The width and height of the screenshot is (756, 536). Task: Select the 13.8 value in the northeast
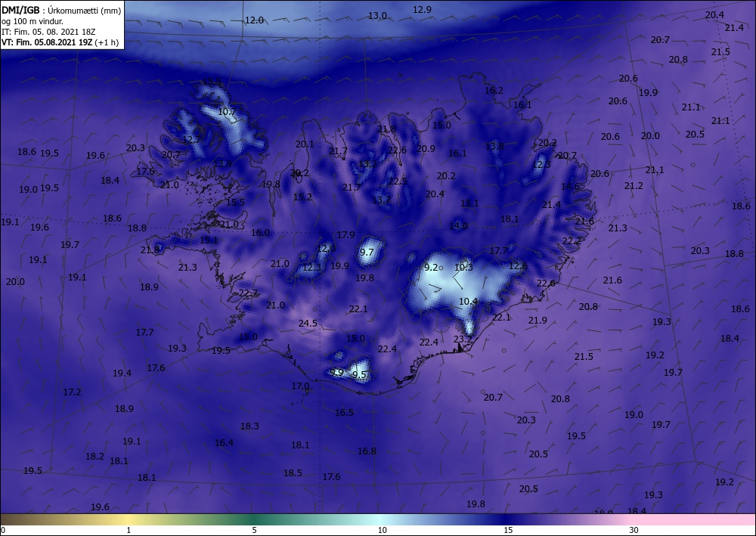coord(494,146)
